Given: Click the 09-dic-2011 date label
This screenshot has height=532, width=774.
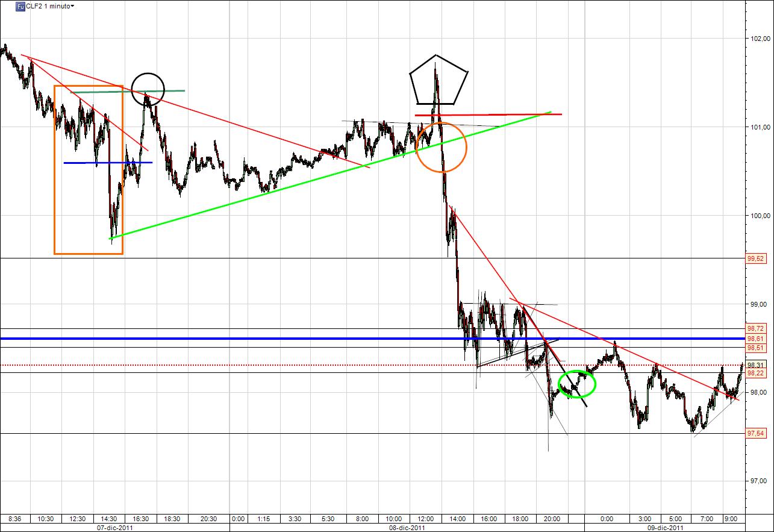Looking at the screenshot, I should [x=666, y=527].
